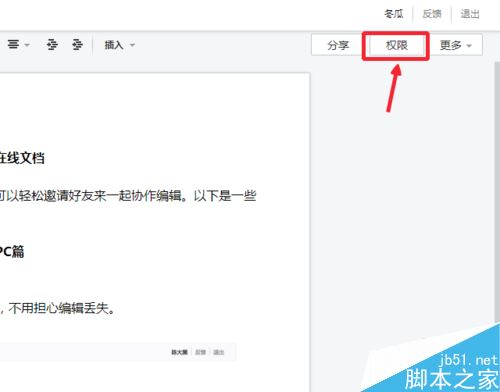Screen dimensions: 500x392
Task: Click the 分享 (Share) button
Action: click(x=338, y=45)
